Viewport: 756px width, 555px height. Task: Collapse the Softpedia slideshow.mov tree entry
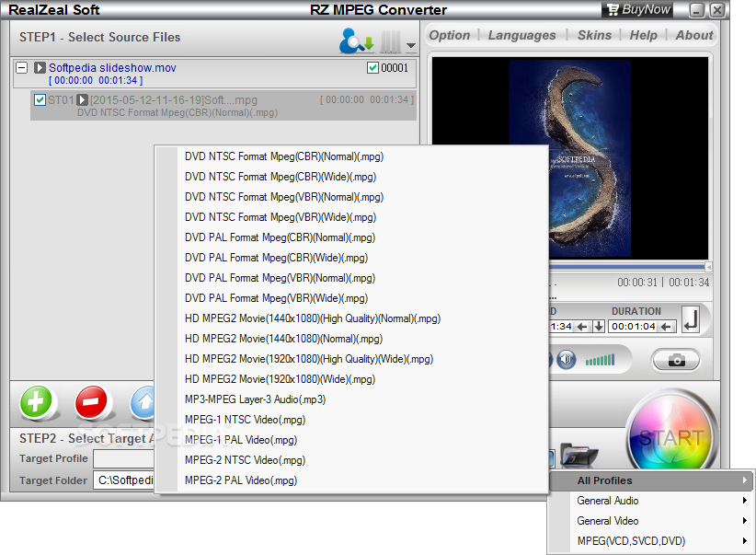22,67
